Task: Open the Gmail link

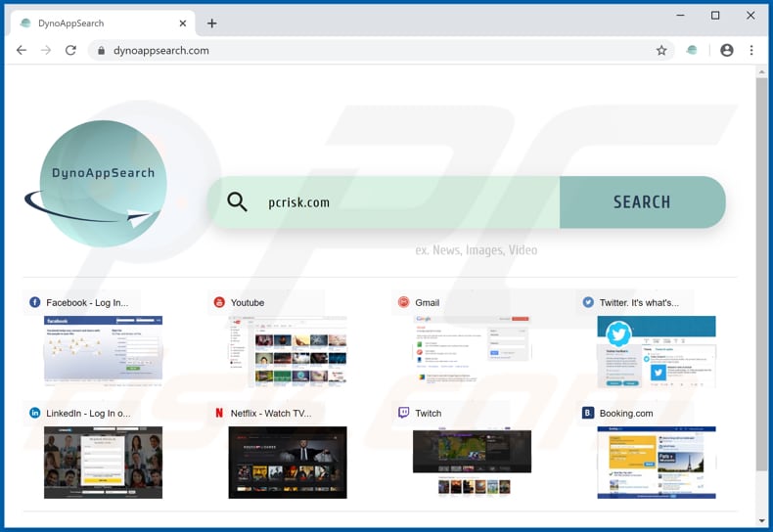Action: (x=427, y=303)
